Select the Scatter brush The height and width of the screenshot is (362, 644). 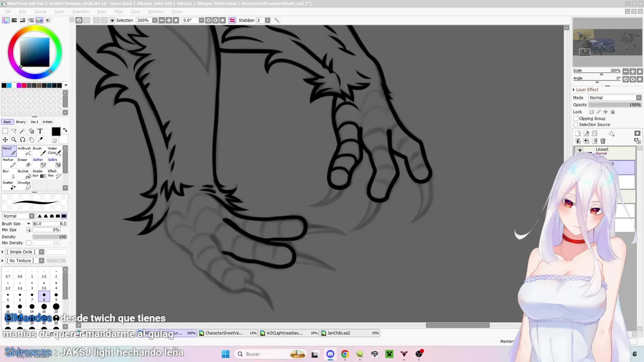click(10, 185)
